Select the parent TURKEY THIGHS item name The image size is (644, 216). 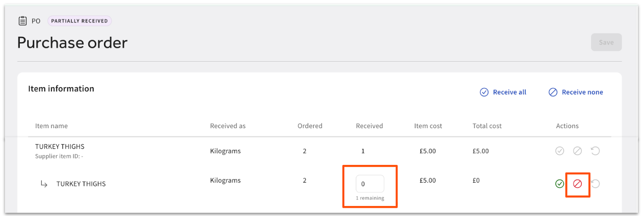[x=60, y=147]
